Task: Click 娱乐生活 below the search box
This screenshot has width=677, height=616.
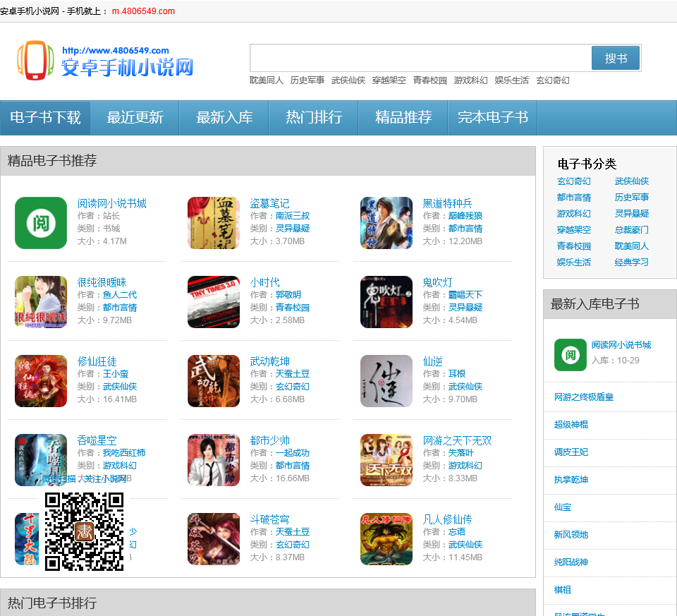Action: point(512,80)
